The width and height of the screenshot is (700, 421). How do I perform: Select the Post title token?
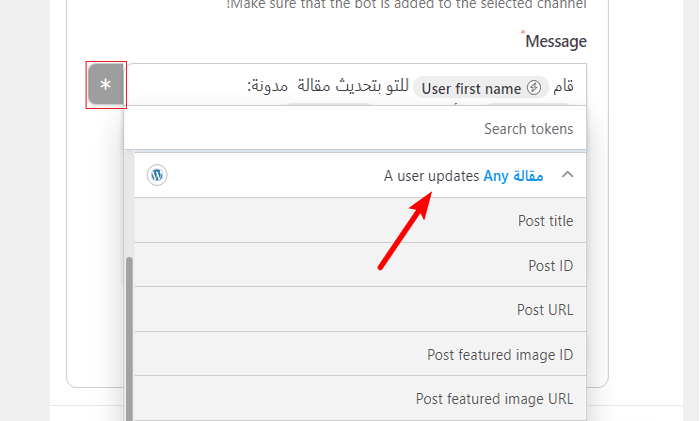(x=545, y=220)
